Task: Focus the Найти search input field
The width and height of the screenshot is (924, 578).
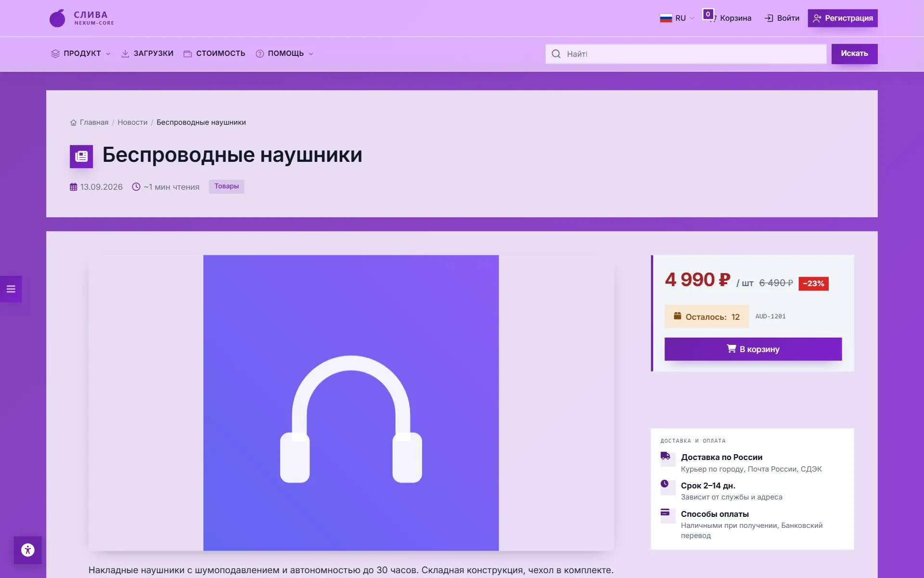Action: 686,54
